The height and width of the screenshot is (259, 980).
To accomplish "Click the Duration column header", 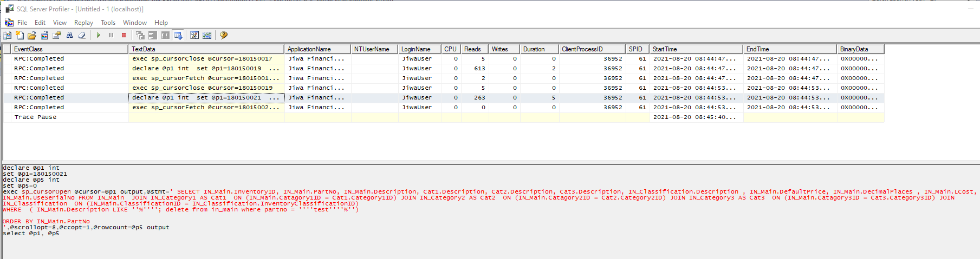I will pos(538,49).
